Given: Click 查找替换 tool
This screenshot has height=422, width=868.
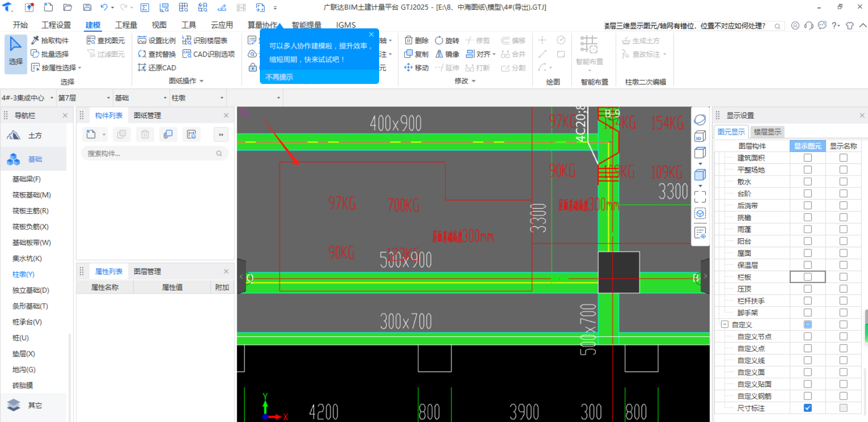Looking at the screenshot, I should (156, 54).
